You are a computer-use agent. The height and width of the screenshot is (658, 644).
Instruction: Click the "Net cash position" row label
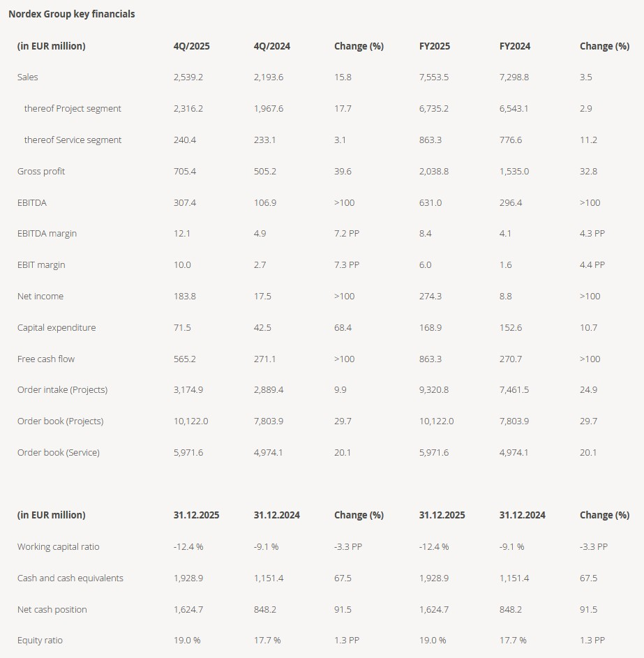52,610
